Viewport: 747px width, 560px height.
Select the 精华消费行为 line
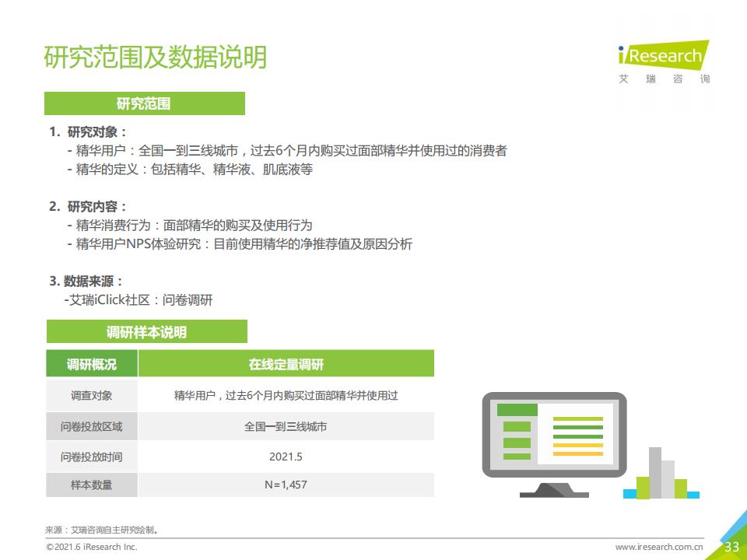pos(190,226)
